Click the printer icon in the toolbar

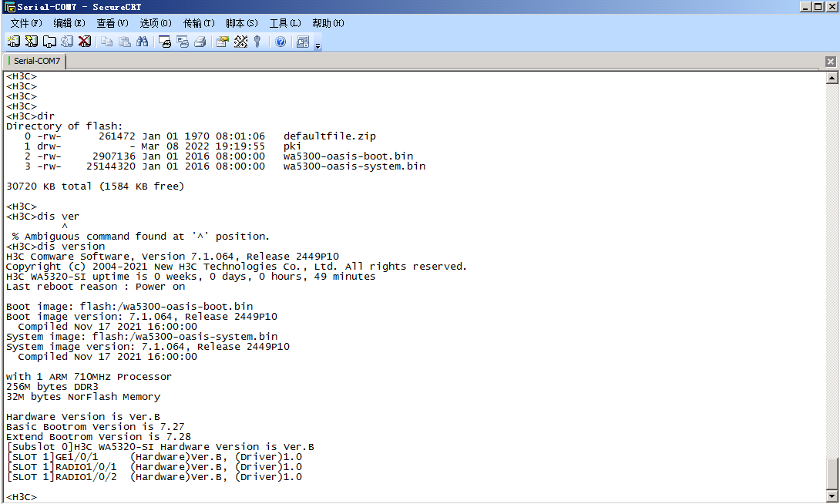click(x=200, y=42)
